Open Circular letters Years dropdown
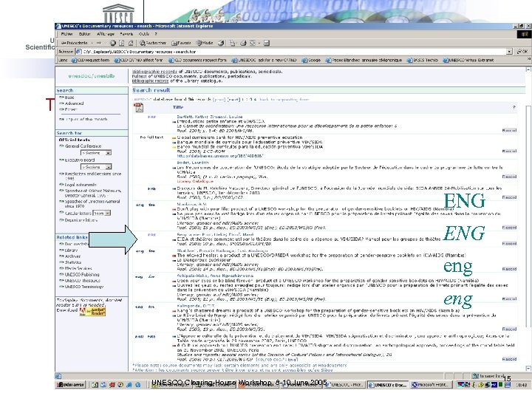532x399 pixels. [101, 213]
